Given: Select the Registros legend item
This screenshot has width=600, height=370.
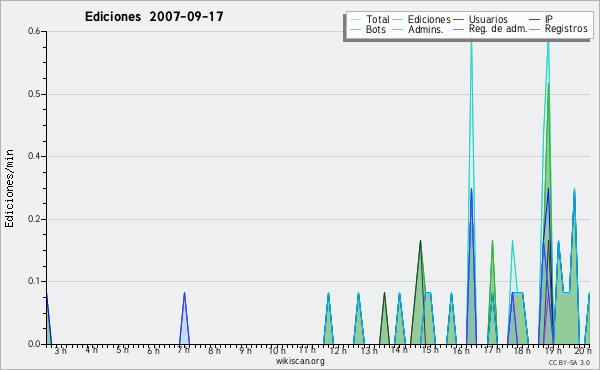Looking at the screenshot, I should [559, 29].
